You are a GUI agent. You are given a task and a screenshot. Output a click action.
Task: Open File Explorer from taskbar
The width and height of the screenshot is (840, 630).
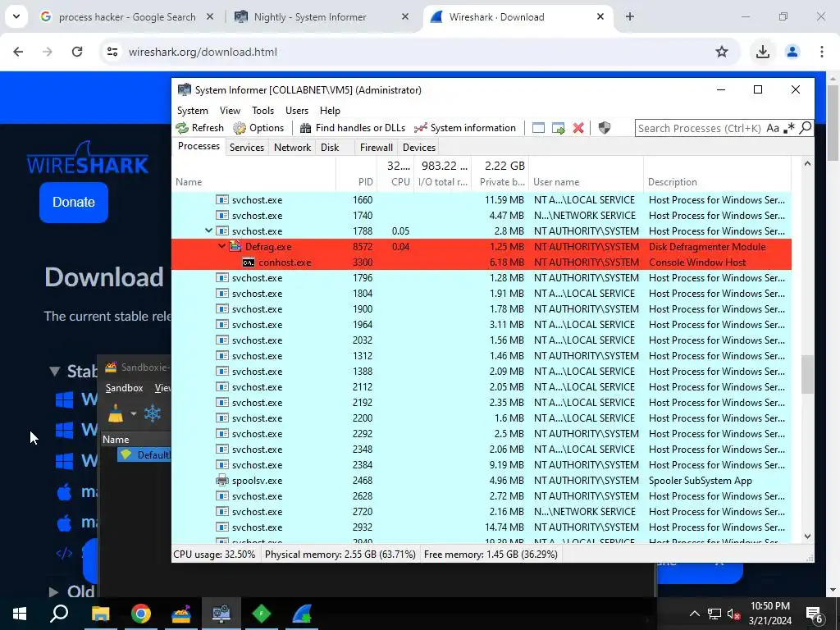100,614
